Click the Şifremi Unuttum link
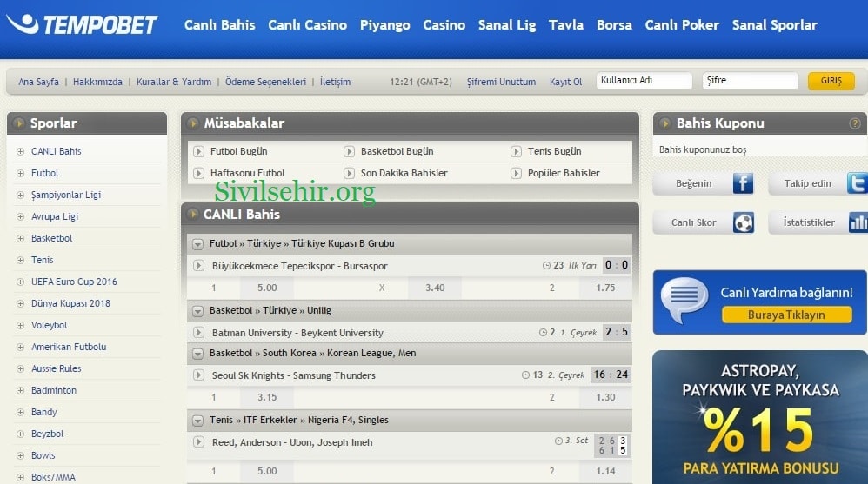This screenshot has width=868, height=484. pyautogui.click(x=501, y=82)
